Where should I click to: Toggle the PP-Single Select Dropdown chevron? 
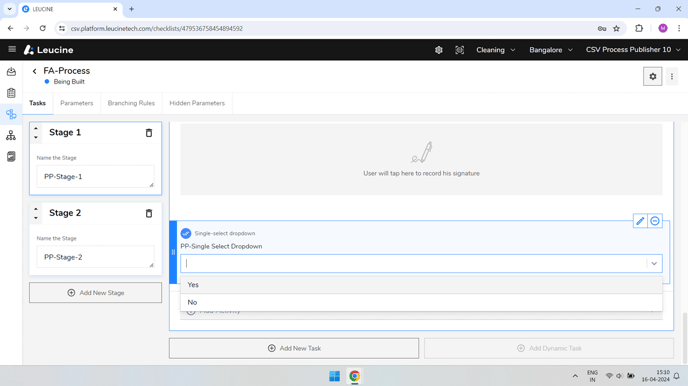pyautogui.click(x=654, y=264)
